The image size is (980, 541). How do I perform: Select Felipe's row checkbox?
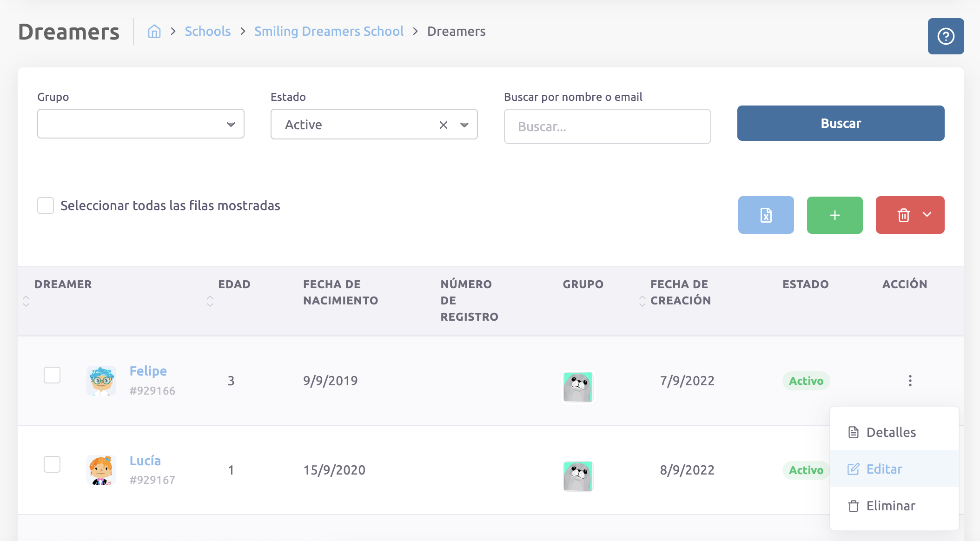[52, 375]
